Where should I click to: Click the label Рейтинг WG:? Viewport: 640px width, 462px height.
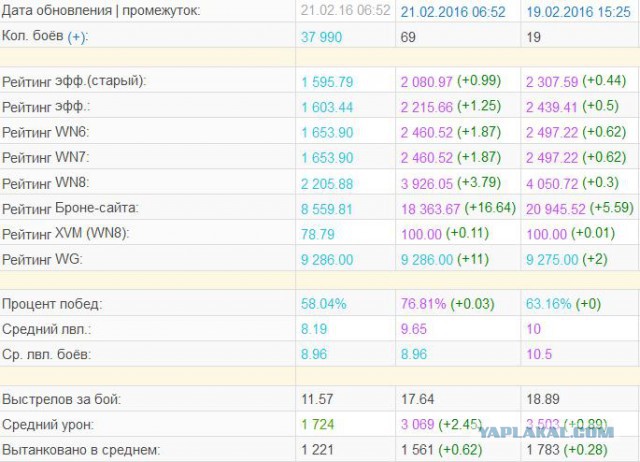(42, 259)
